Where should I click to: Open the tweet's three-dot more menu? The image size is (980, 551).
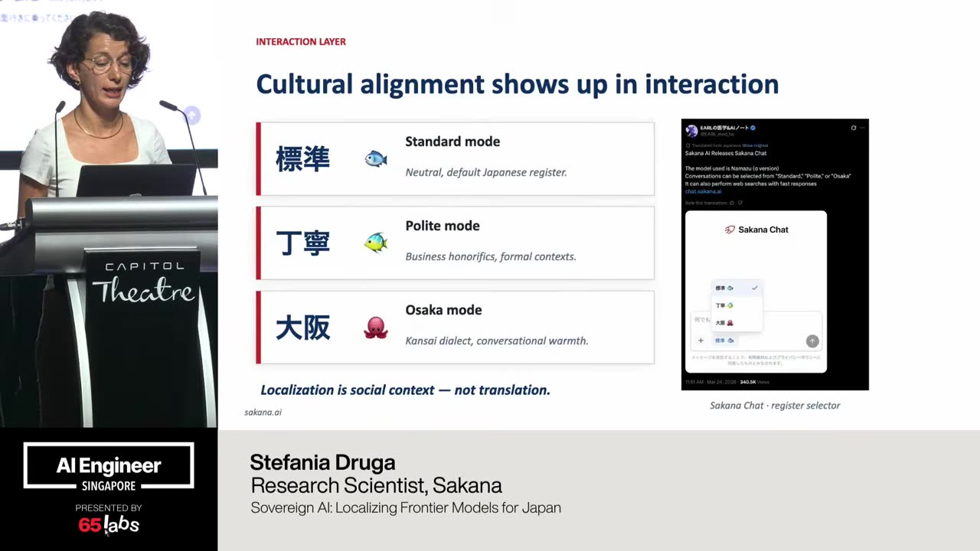862,128
